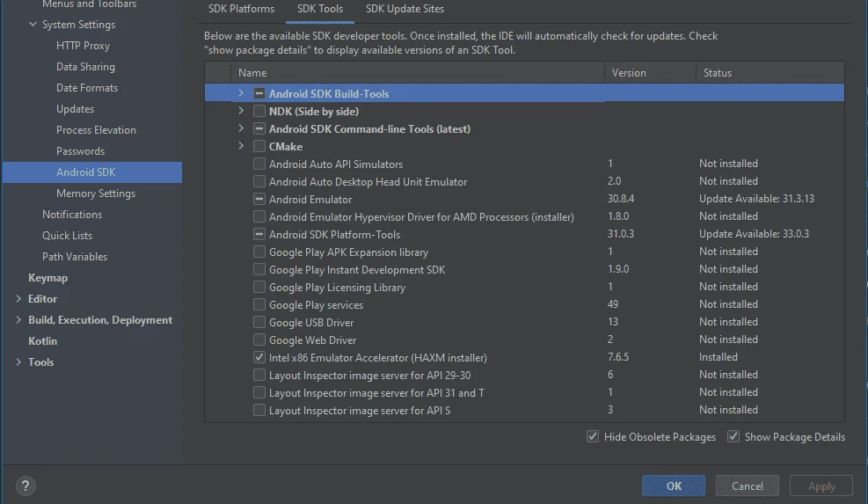This screenshot has width=868, height=504.
Task: Check Android Auto API Simulators box
Action: click(x=259, y=164)
